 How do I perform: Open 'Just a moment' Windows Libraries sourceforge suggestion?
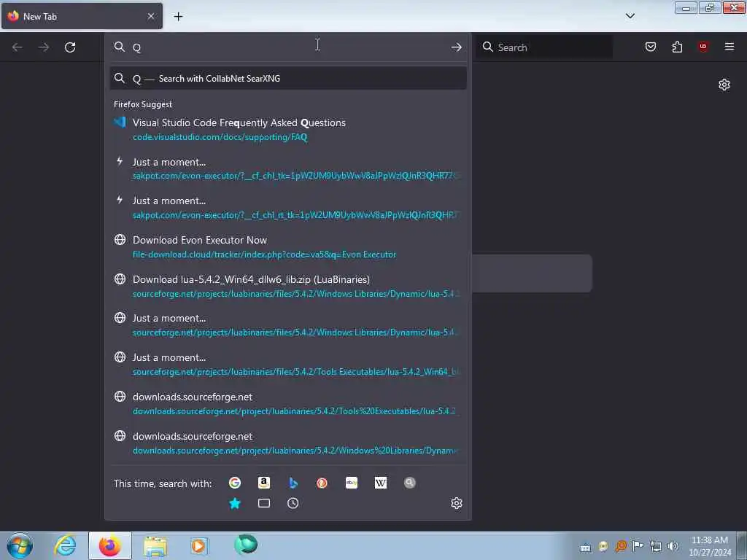tap(288, 325)
